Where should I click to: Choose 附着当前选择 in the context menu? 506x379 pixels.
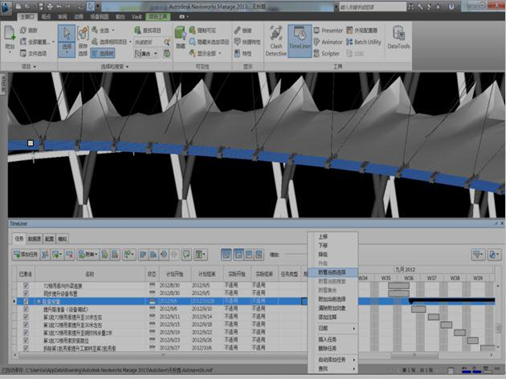(x=333, y=272)
